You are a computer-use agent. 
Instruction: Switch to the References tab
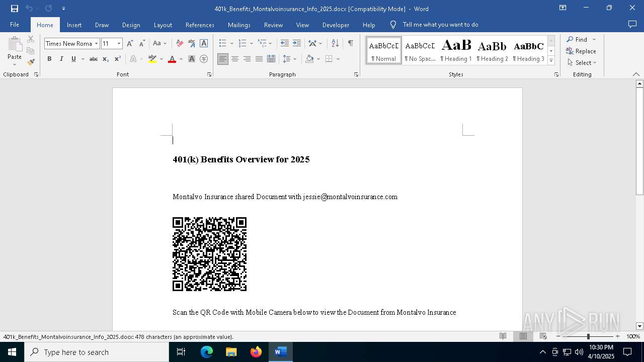200,25
